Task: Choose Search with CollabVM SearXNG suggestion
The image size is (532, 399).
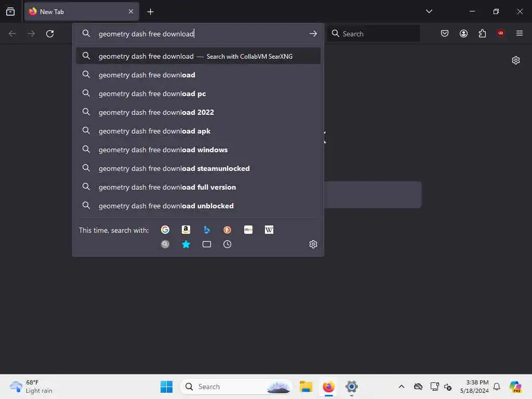Action: pyautogui.click(x=198, y=56)
